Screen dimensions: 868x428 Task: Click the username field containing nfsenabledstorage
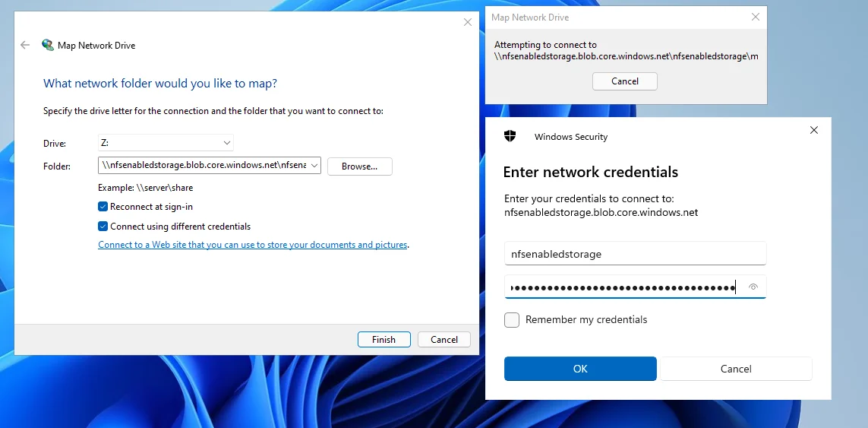click(635, 254)
